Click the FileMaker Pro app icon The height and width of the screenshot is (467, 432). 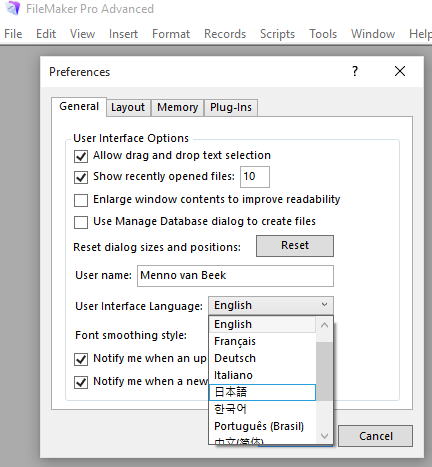[x=13, y=8]
